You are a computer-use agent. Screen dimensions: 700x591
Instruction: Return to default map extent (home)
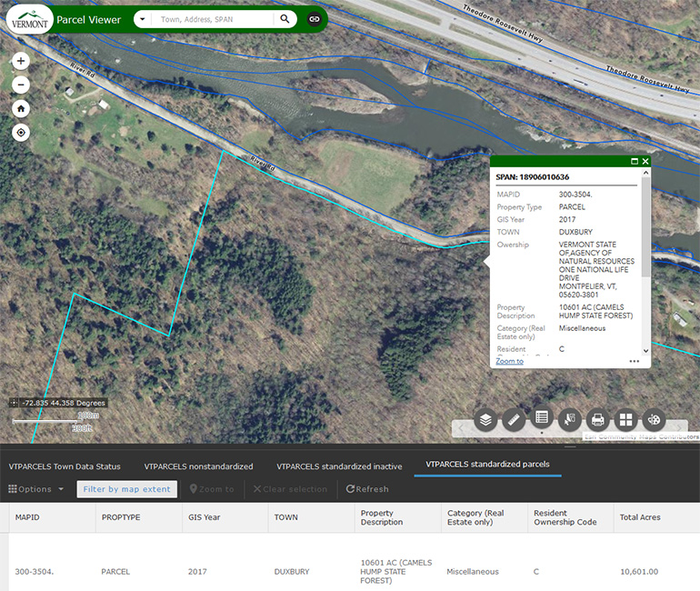tap(21, 108)
